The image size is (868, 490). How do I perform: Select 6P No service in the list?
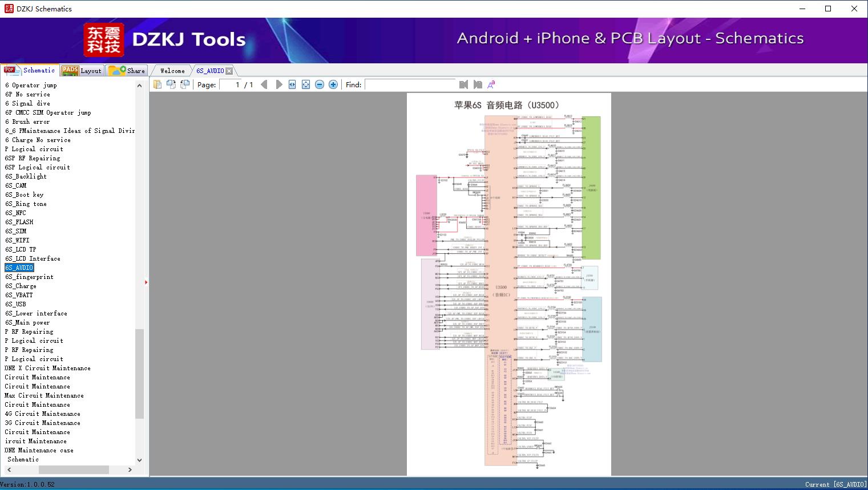coord(27,94)
